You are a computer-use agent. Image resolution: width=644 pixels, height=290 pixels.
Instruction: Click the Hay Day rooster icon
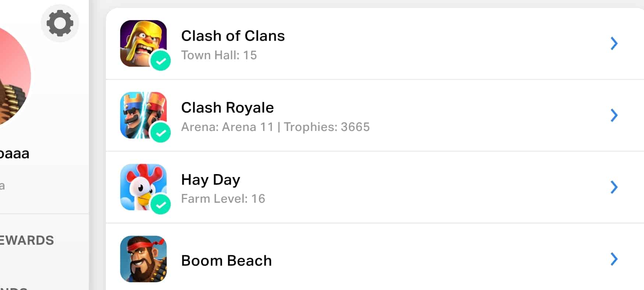142,185
